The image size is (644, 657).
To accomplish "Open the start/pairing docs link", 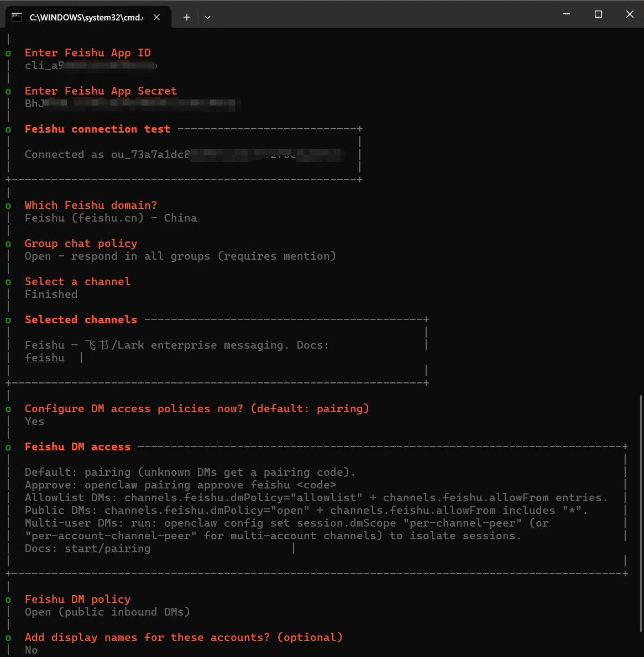I will click(x=107, y=549).
